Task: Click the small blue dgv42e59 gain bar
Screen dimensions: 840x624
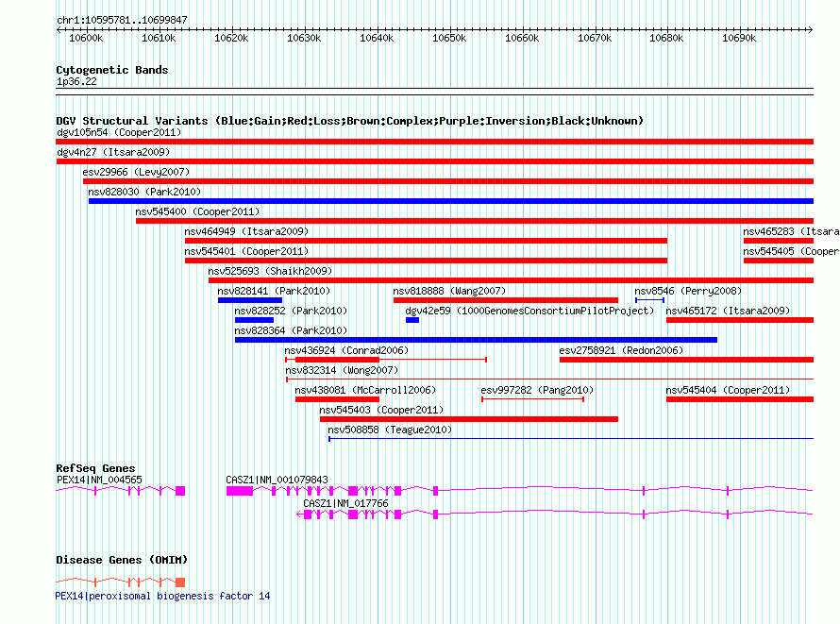Action: (412, 320)
